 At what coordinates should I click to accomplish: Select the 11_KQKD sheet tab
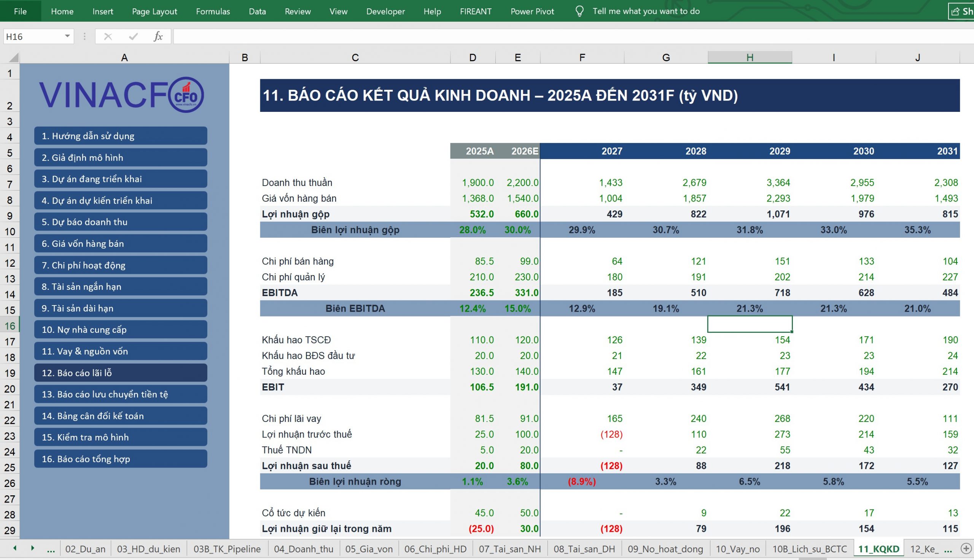(879, 549)
